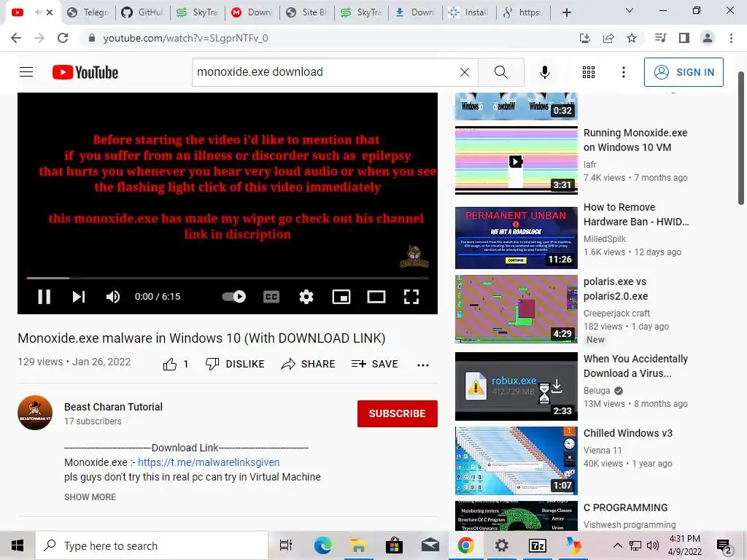Seek on the video progress bar
This screenshot has width=747, height=560.
[x=228, y=278]
